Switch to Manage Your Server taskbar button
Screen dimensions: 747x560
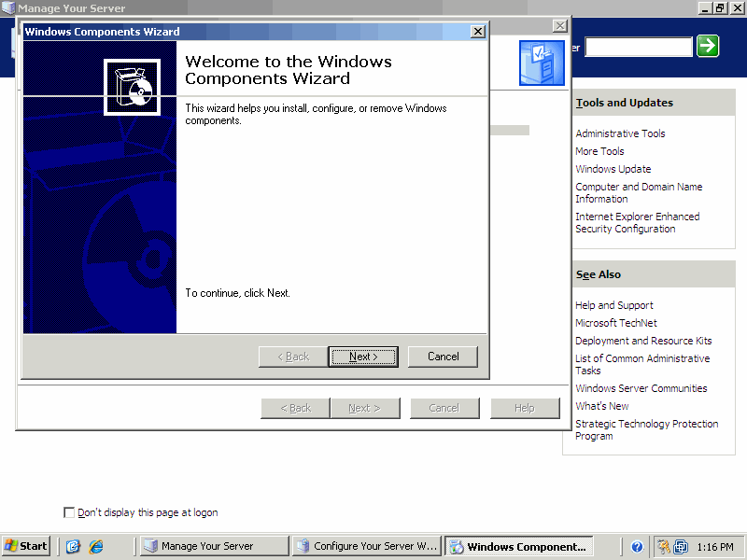[215, 546]
